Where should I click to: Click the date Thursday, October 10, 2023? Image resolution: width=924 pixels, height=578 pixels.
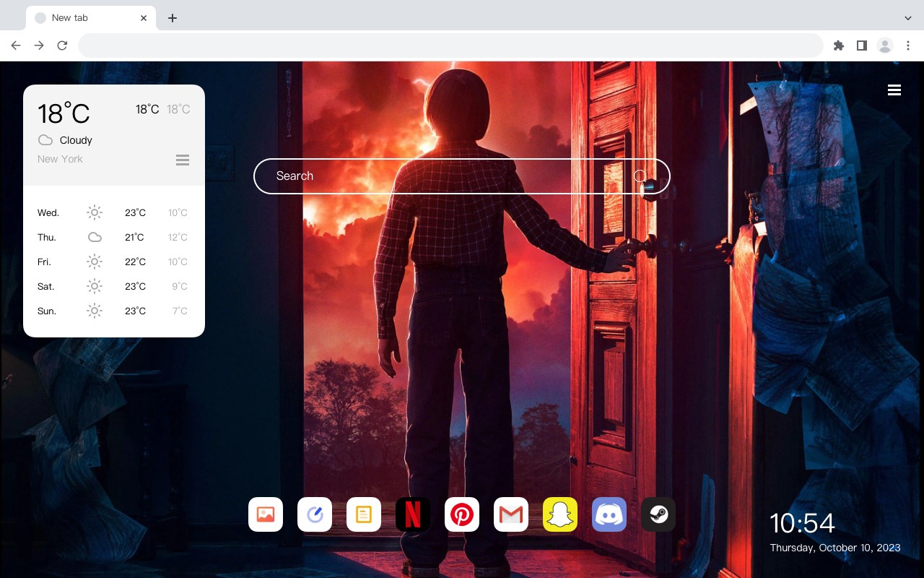click(x=835, y=548)
